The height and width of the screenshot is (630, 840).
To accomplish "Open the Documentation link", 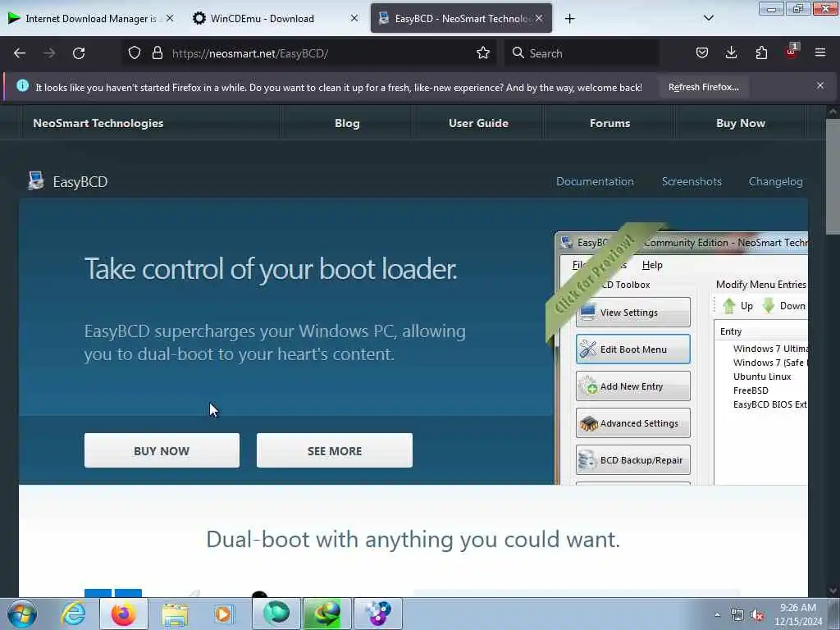I will tap(595, 181).
